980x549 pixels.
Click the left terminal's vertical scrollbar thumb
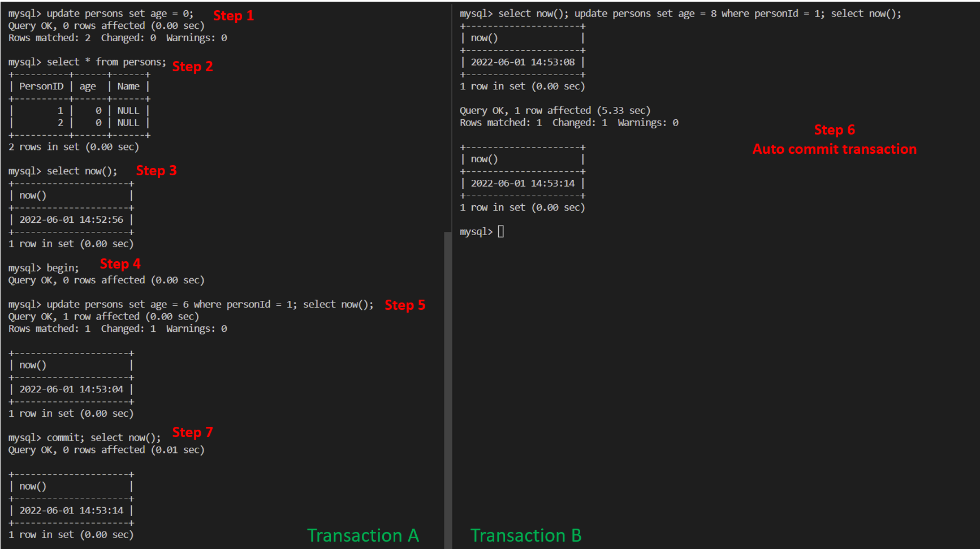pyautogui.click(x=447, y=390)
